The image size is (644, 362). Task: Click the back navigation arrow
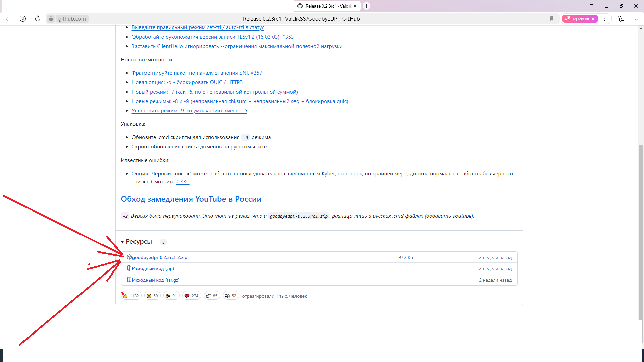pyautogui.click(x=8, y=19)
